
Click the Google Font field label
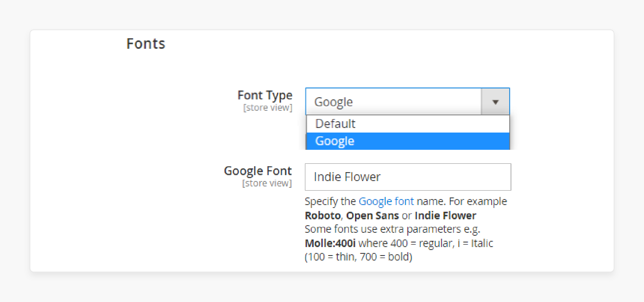(x=258, y=171)
